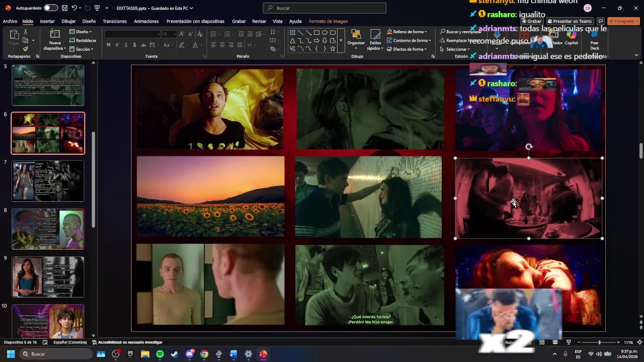Toggle text shadow formatting
Screen dimensions: 644x362
point(134,45)
